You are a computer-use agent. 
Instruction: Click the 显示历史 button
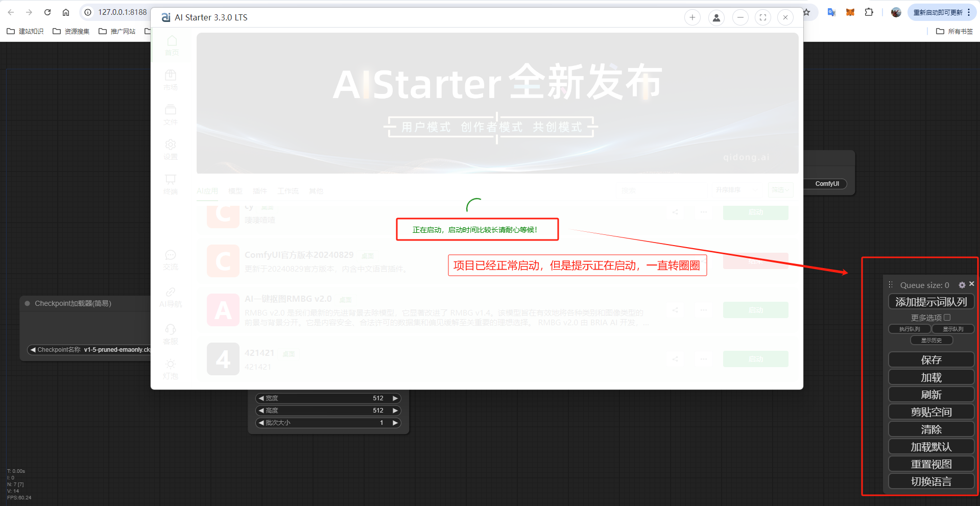[931, 340]
